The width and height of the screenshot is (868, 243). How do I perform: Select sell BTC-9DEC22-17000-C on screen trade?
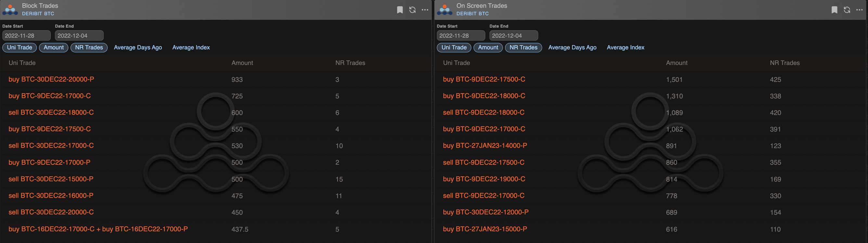point(483,195)
